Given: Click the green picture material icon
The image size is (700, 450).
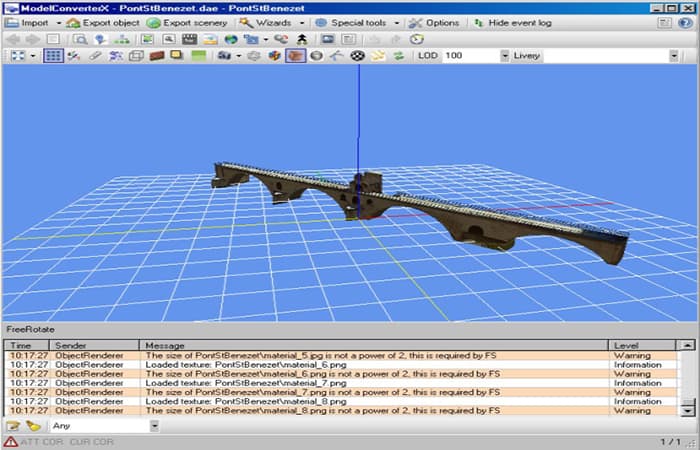Looking at the screenshot, I should pos(147,39).
